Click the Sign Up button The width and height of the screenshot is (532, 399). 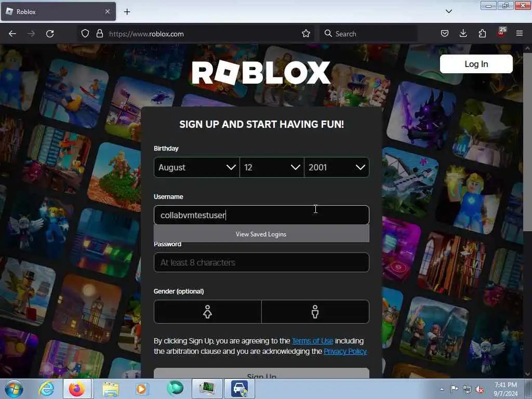click(x=261, y=373)
